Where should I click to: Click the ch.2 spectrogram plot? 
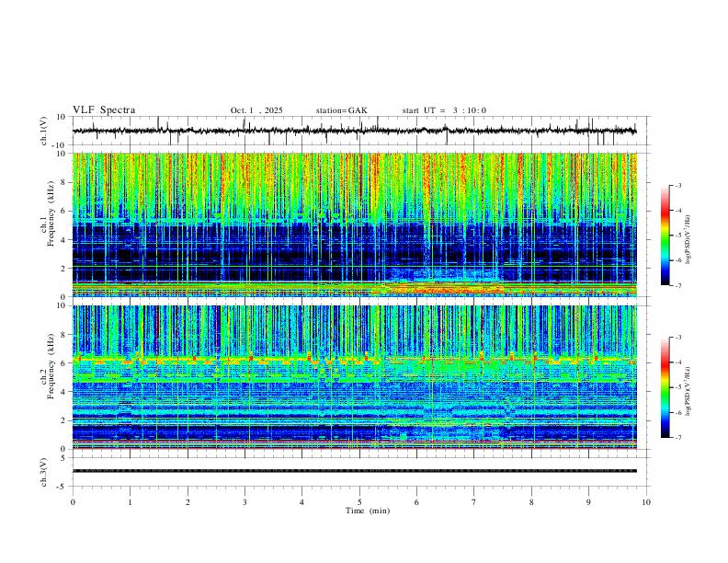354,377
